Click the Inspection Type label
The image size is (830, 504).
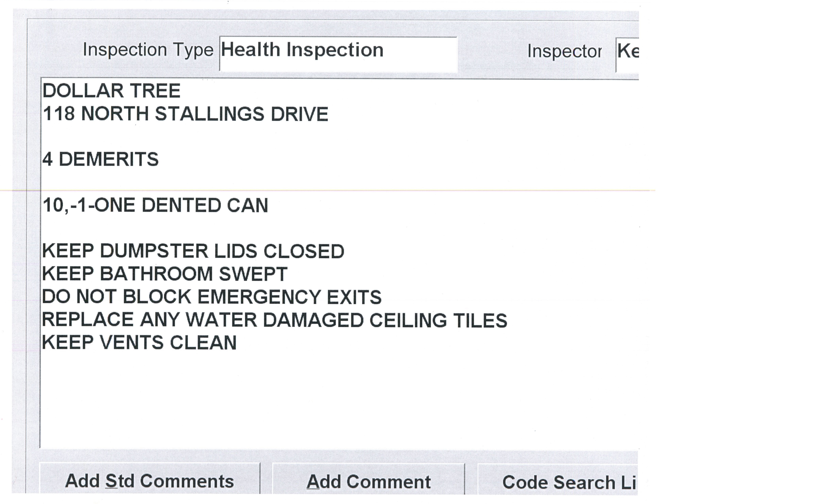(x=148, y=50)
